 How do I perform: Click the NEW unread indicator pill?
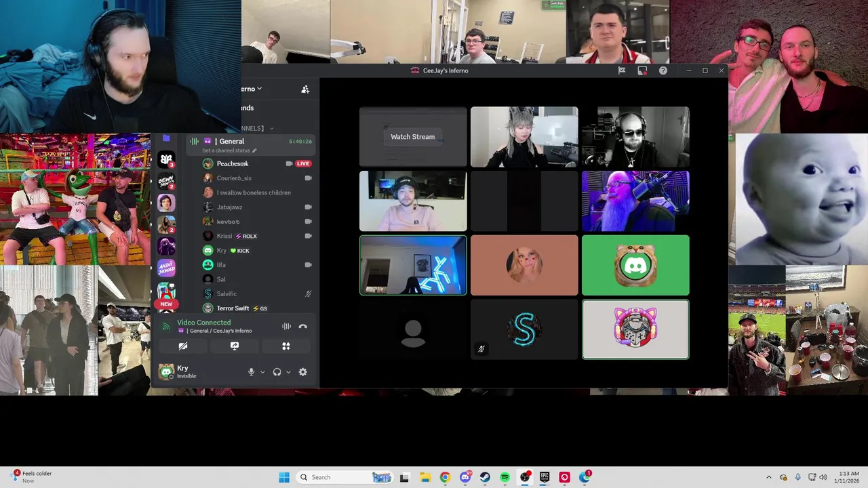pos(166,304)
